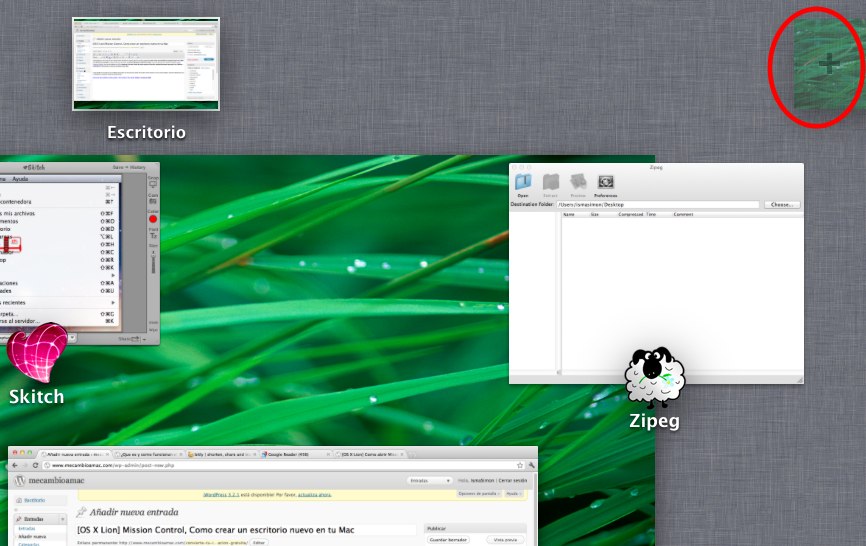Image resolution: width=866 pixels, height=546 pixels.
Task: Add a new desktop with the plus thumbnail
Action: [828, 64]
